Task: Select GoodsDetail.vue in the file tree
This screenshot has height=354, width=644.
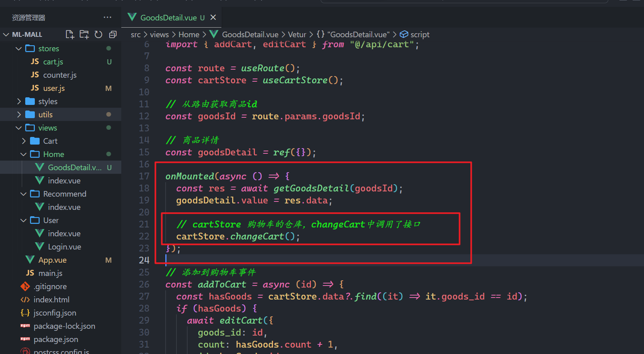Action: tap(75, 167)
